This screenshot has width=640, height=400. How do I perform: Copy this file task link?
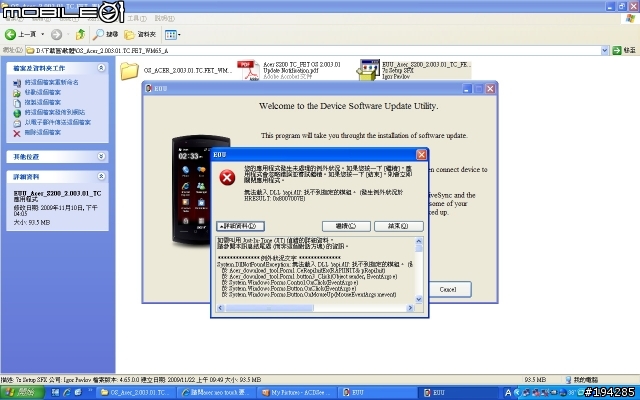click(x=42, y=102)
